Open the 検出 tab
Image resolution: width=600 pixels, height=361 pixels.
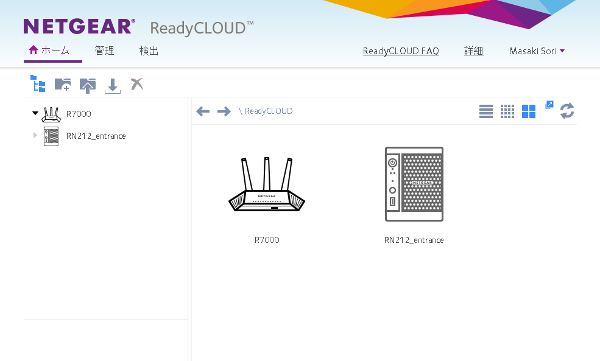coord(149,51)
